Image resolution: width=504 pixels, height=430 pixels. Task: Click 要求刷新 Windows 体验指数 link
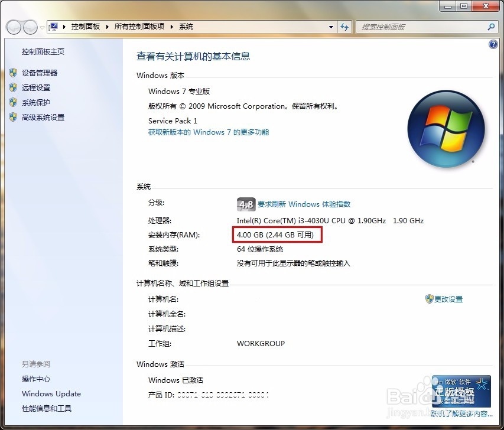tap(304, 204)
